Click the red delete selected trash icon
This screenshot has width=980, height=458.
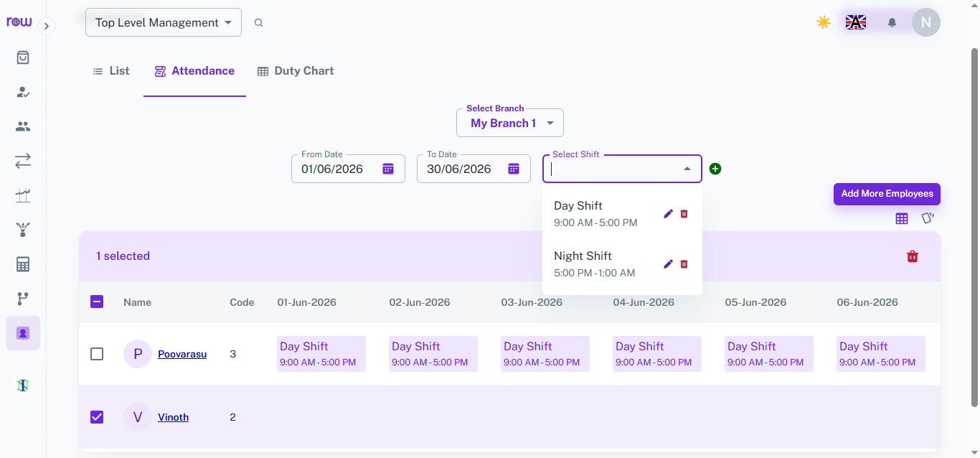[913, 256]
